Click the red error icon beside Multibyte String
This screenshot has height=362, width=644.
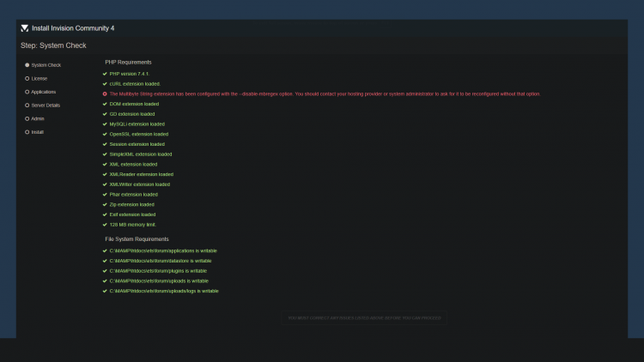105,94
